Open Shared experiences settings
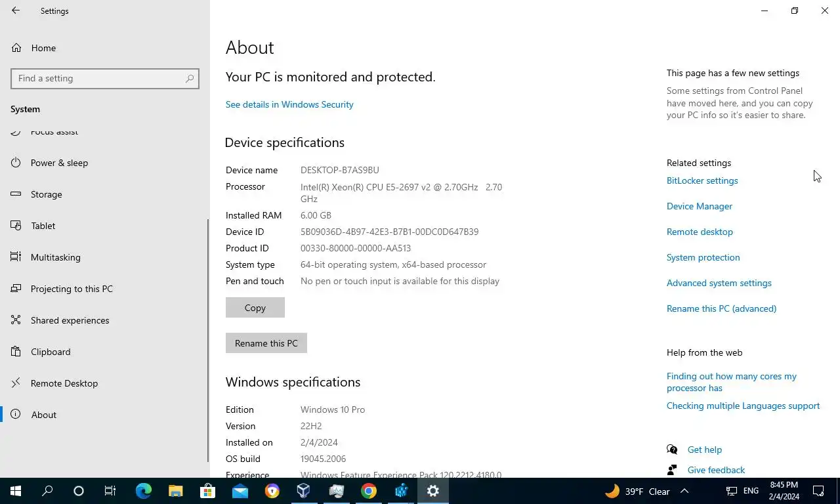This screenshot has height=504, width=840. pyautogui.click(x=105, y=320)
